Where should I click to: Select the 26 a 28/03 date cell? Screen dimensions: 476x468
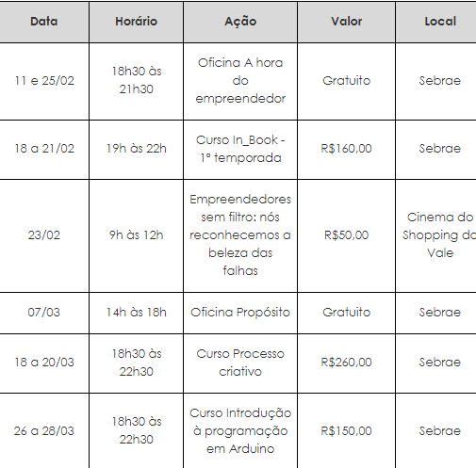pos(44,431)
